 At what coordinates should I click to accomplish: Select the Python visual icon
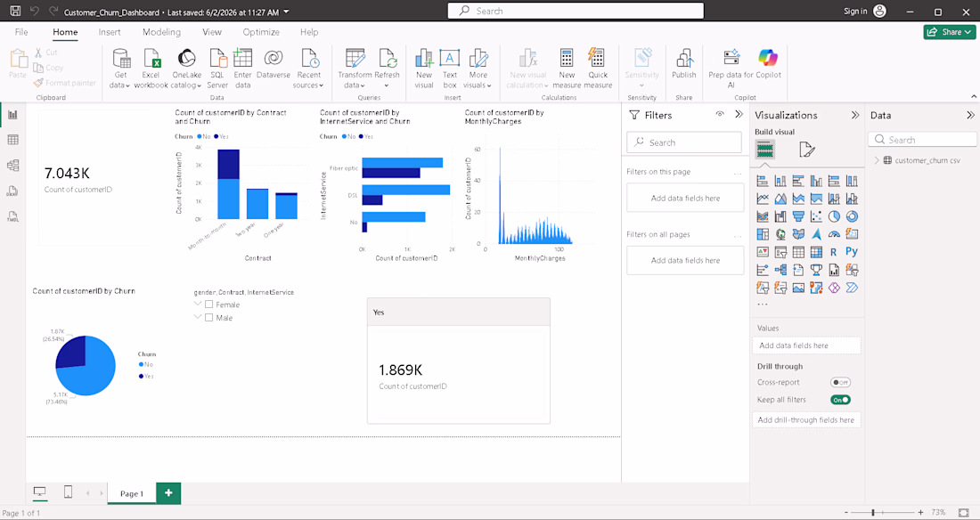pos(851,252)
